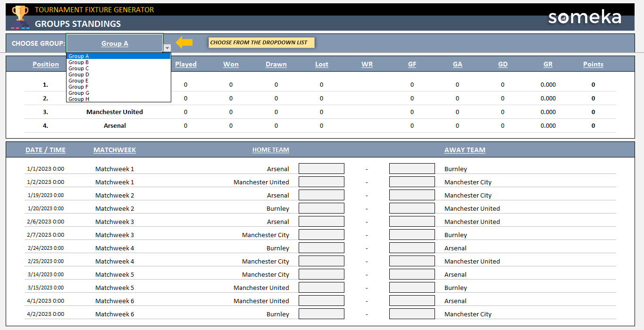Click the home score box for Arsenal vs Burnley
Screen dimensions: 644x330
tap(321, 168)
